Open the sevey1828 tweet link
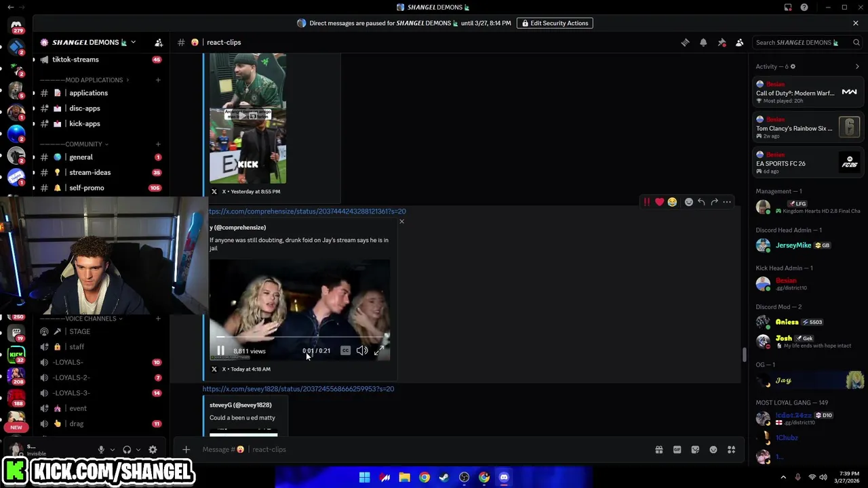868x488 pixels. (x=298, y=389)
